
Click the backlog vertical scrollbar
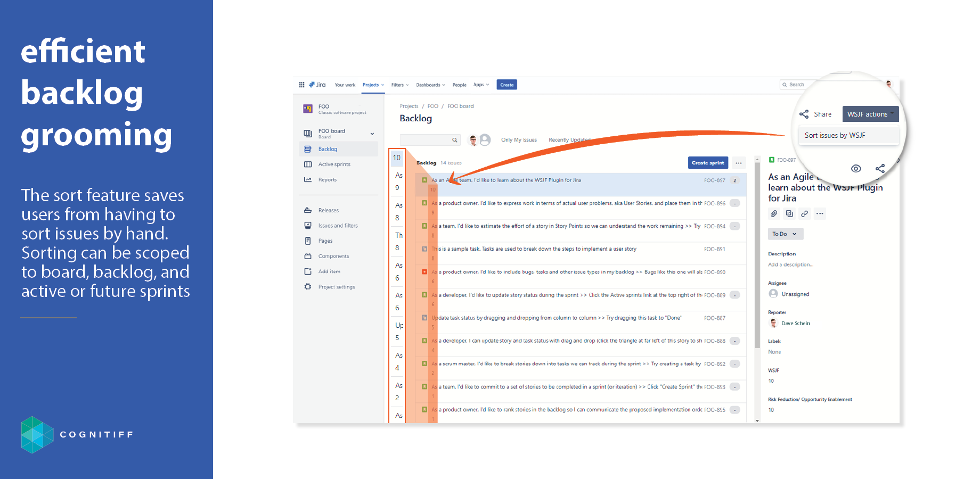(757, 255)
